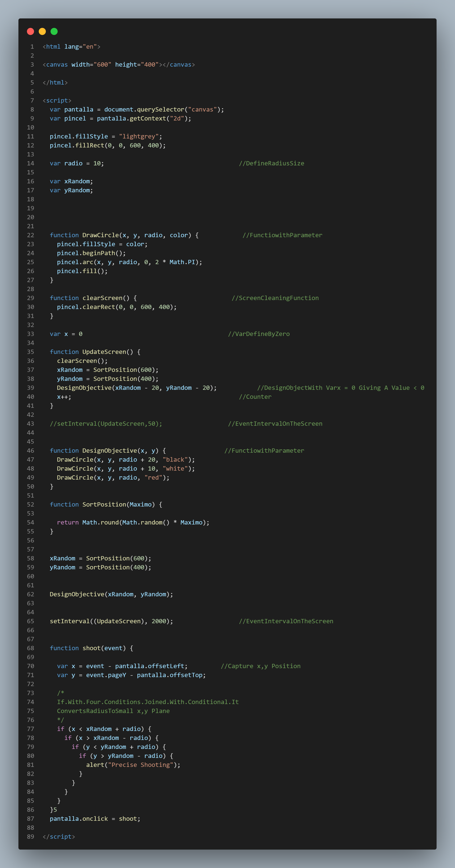Click if (y > yRandom - radio)
Image resolution: width=455 pixels, height=868 pixels.
coord(126,756)
